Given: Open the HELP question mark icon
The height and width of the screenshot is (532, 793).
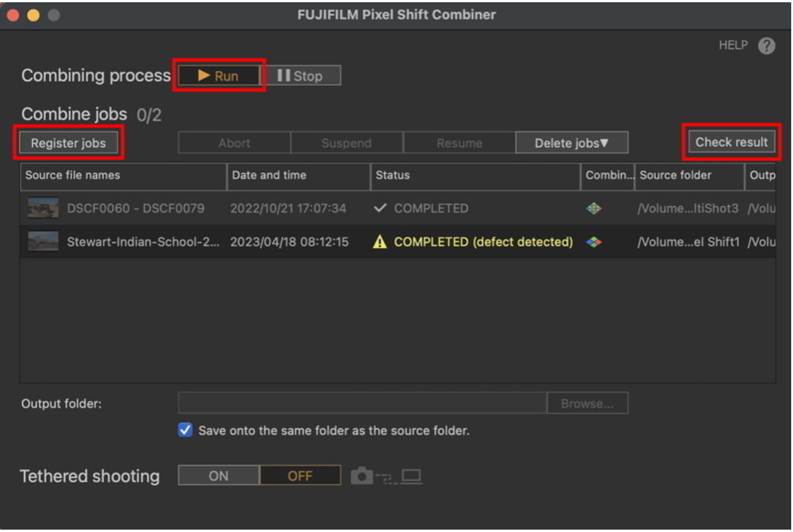Looking at the screenshot, I should [767, 45].
